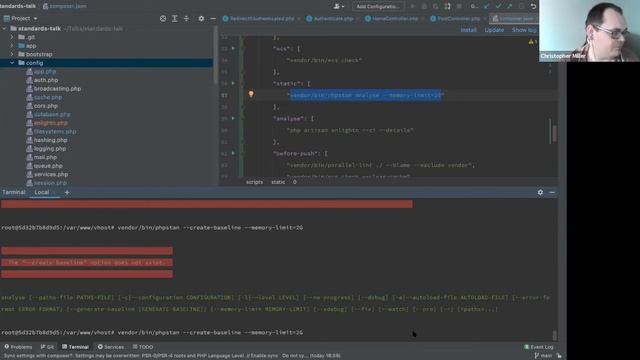Switch to Authenticate.php tab
Viewport: 640px width, 360px height.
(333, 19)
